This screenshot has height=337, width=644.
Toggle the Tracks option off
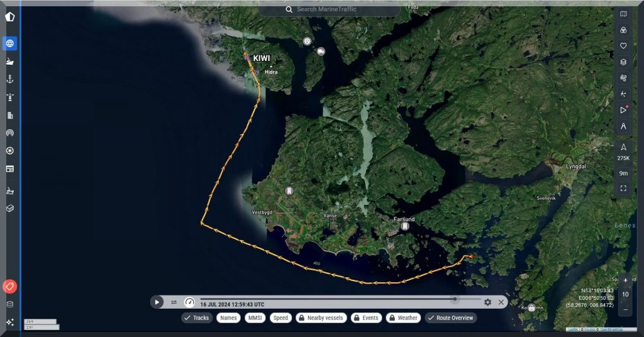[x=196, y=318]
